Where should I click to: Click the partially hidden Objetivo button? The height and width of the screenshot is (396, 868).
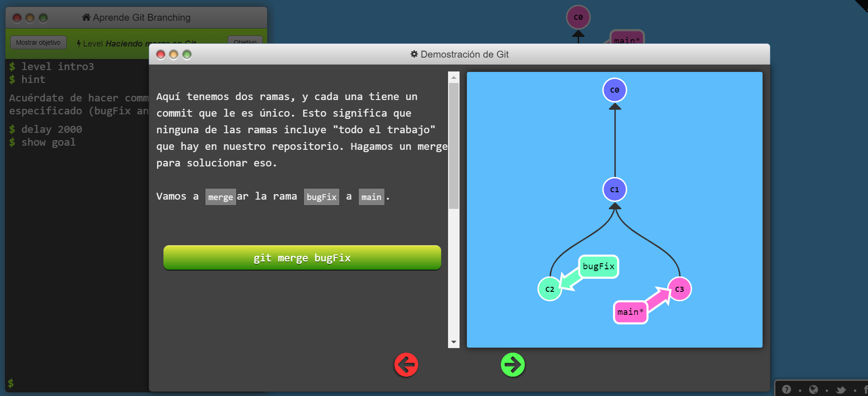tap(245, 40)
